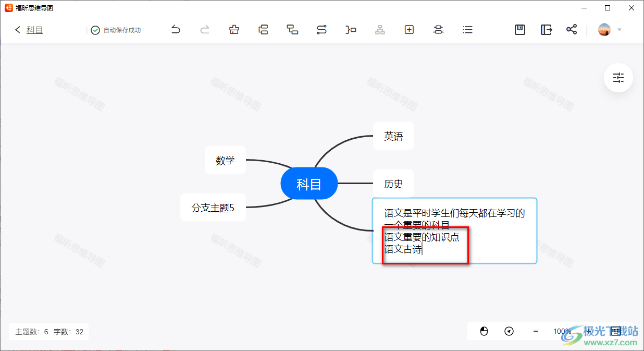Zoom out with the minus button
This screenshot has height=351, width=644.
[536, 331]
